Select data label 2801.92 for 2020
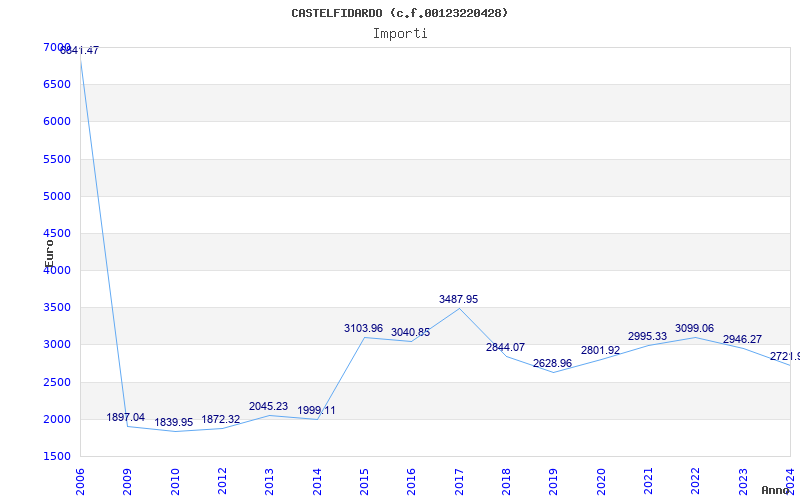The width and height of the screenshot is (800, 500). (600, 351)
